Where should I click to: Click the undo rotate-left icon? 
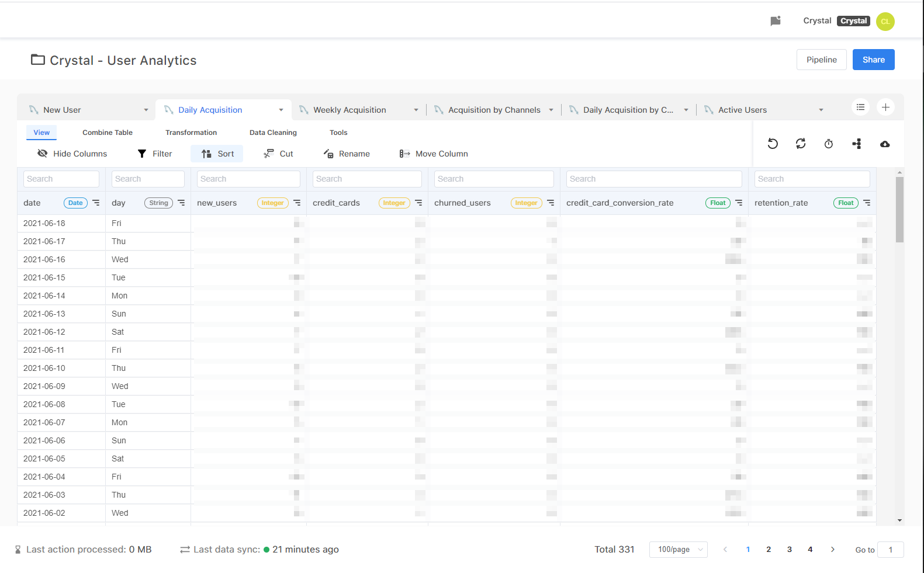773,144
